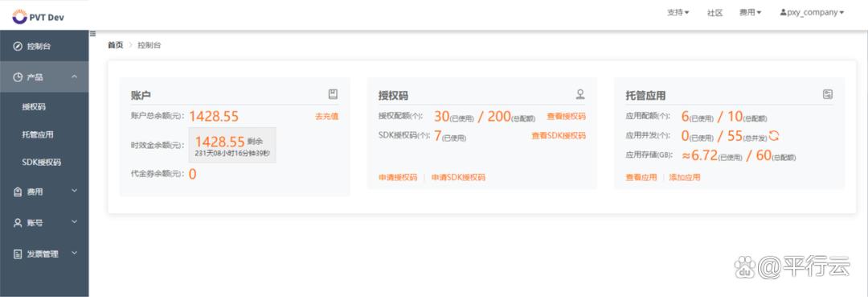This screenshot has height=297, width=868.
Task: Click the ≈6.72 storage used value
Action: 699,155
